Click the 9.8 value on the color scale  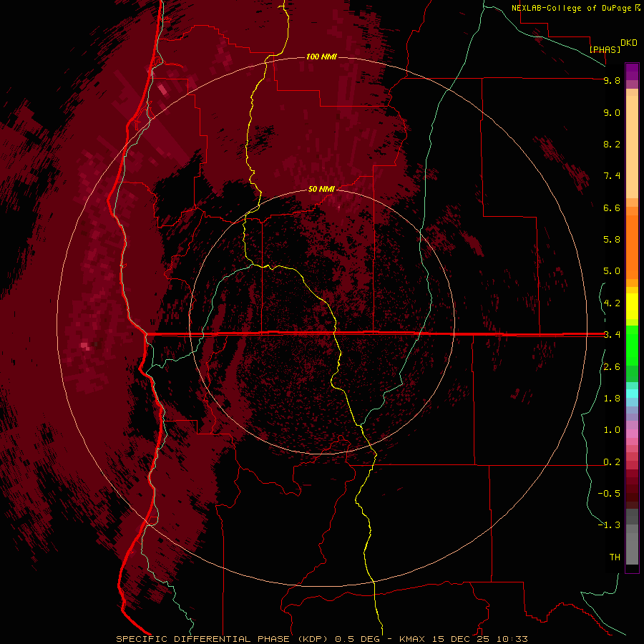[612, 80]
